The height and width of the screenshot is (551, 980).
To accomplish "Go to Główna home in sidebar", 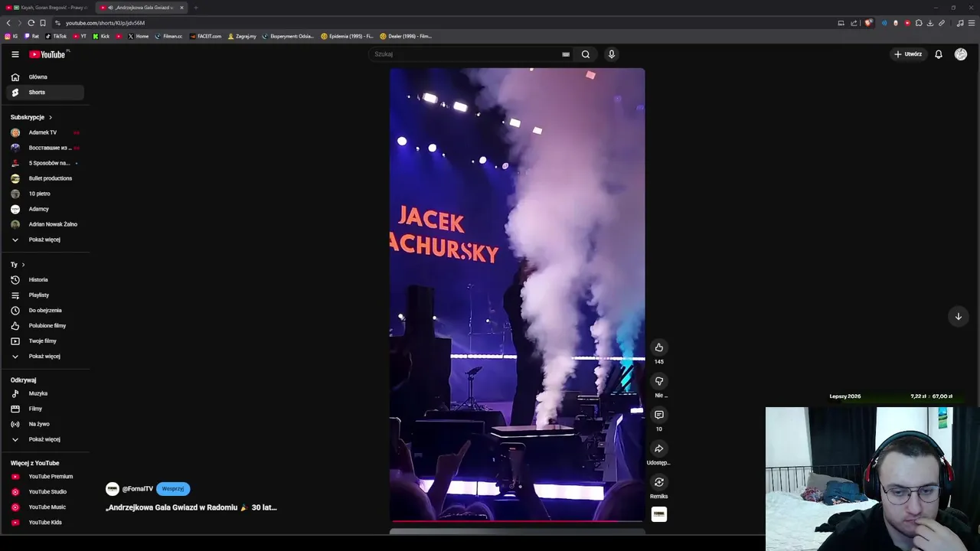I will (45, 77).
